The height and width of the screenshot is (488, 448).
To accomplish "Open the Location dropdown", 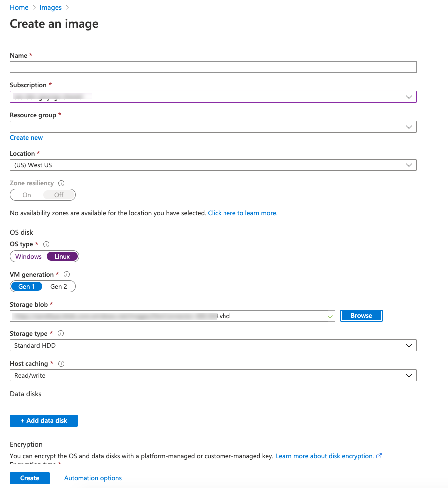I will (x=213, y=165).
